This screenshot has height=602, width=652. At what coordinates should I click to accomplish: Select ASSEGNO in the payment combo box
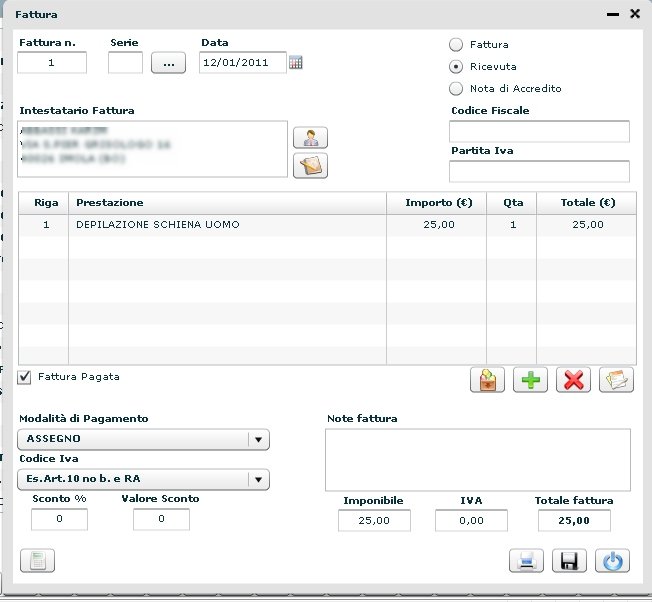[143, 440]
